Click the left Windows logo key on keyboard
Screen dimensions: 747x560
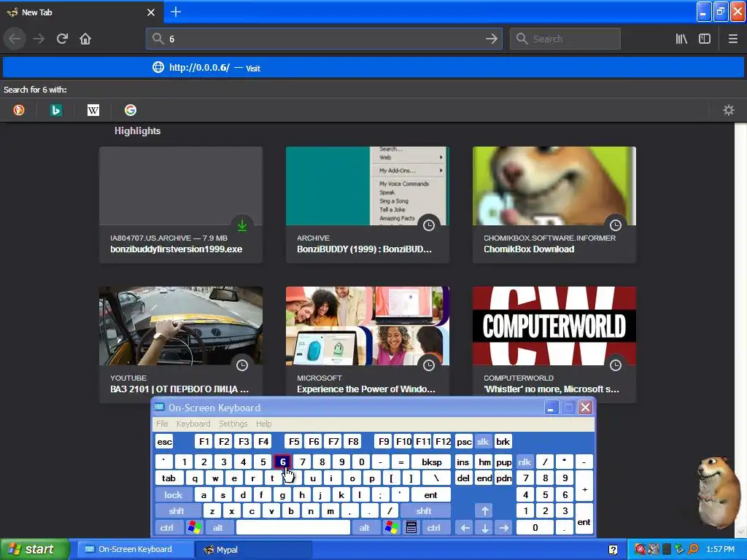coord(194,528)
